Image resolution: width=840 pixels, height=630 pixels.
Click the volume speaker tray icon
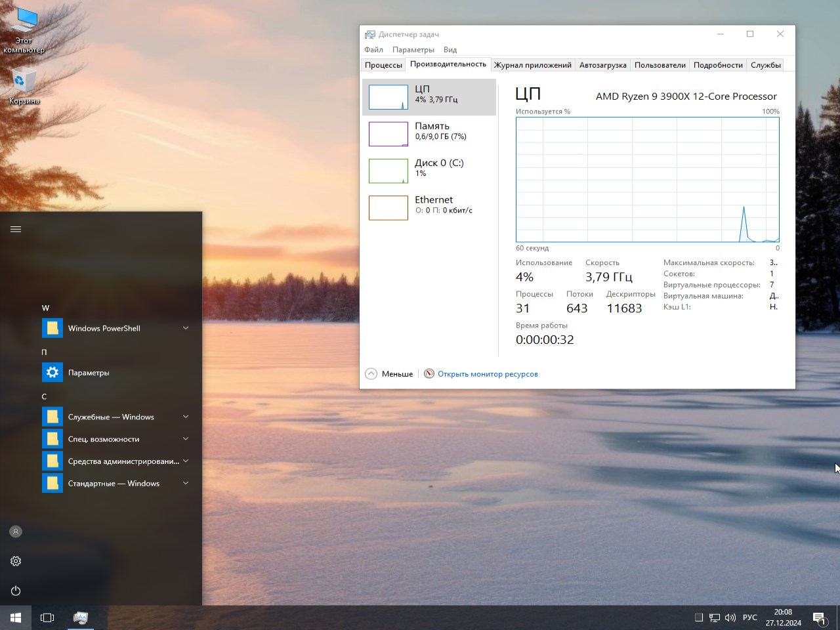pyautogui.click(x=730, y=618)
